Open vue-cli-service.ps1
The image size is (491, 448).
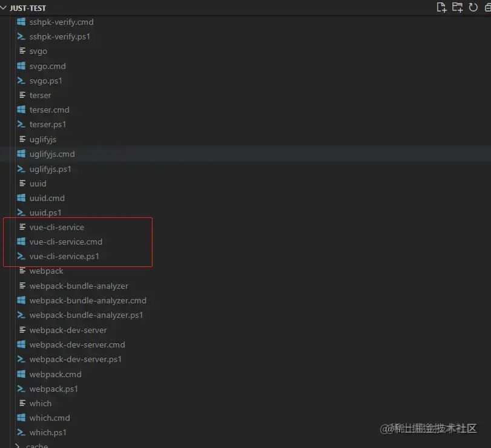tap(64, 257)
